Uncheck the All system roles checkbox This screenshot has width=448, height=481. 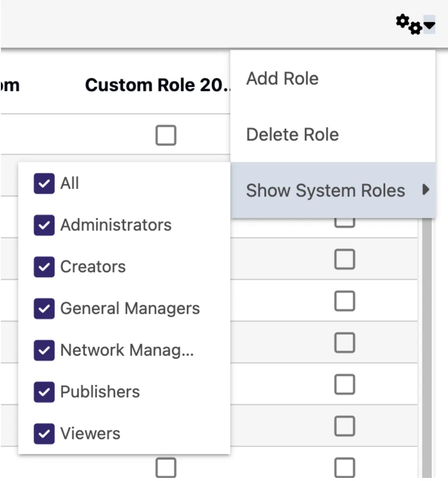point(44,183)
